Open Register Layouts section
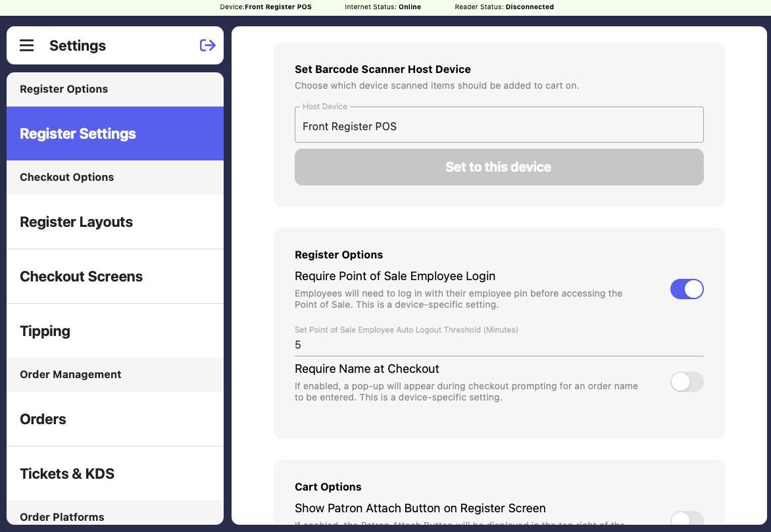The height and width of the screenshot is (532, 771). pyautogui.click(x=115, y=222)
